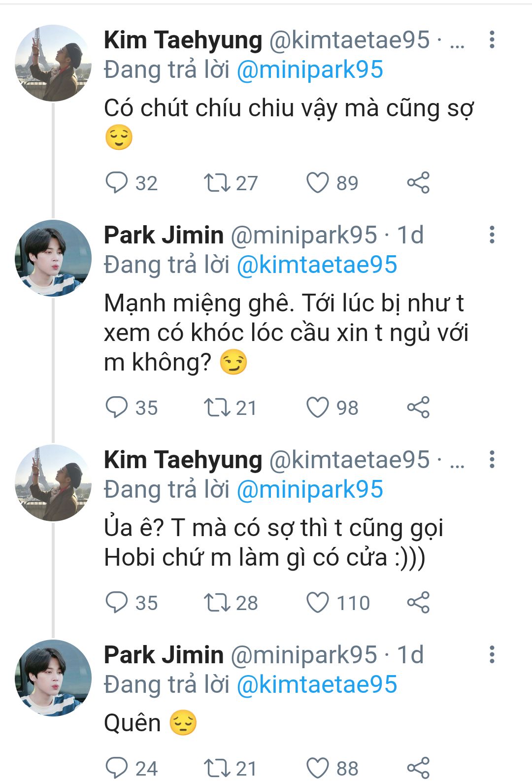The width and height of the screenshot is (532, 782).
Task: Like the tweet with 110 likes
Action: [x=317, y=603]
